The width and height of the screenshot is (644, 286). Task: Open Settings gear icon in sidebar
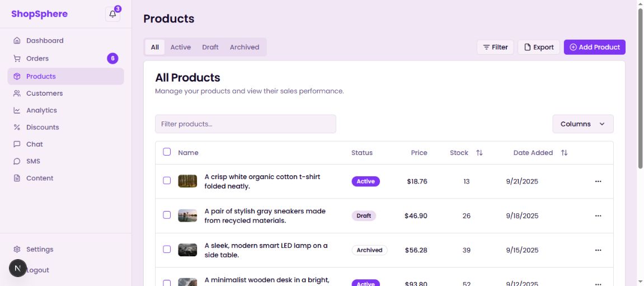pos(17,250)
